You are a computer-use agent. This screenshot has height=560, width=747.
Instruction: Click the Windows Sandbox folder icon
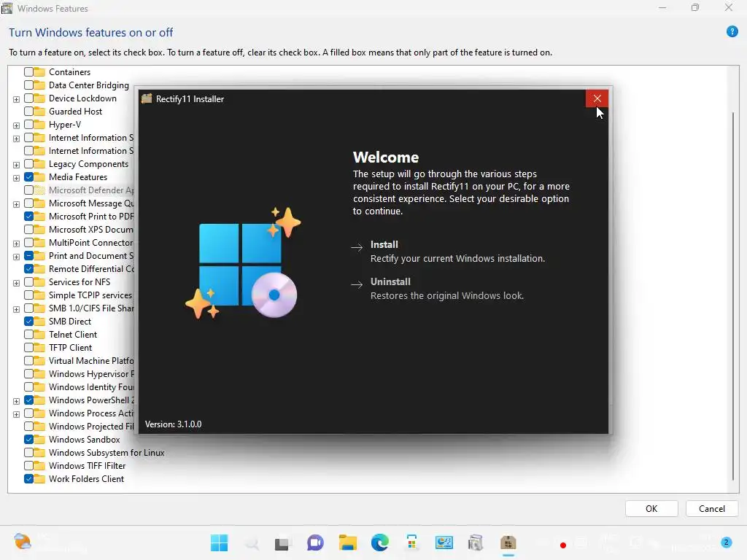[39, 440]
